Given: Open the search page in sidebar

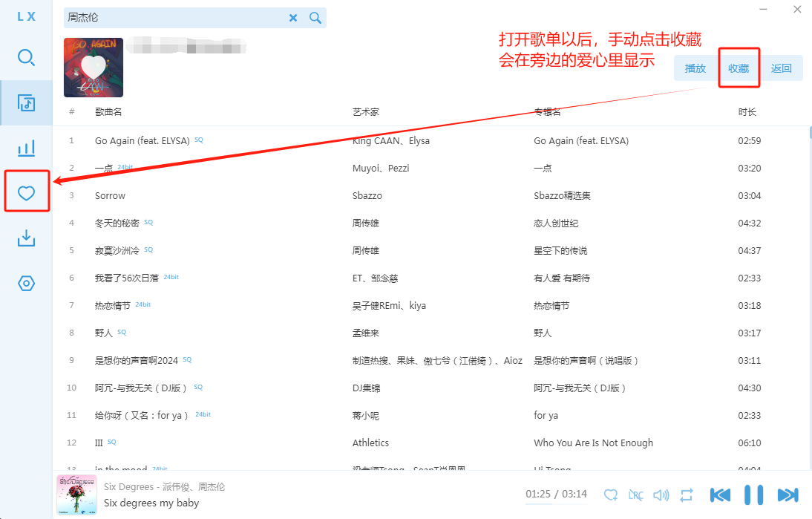Looking at the screenshot, I should pyautogui.click(x=26, y=57).
